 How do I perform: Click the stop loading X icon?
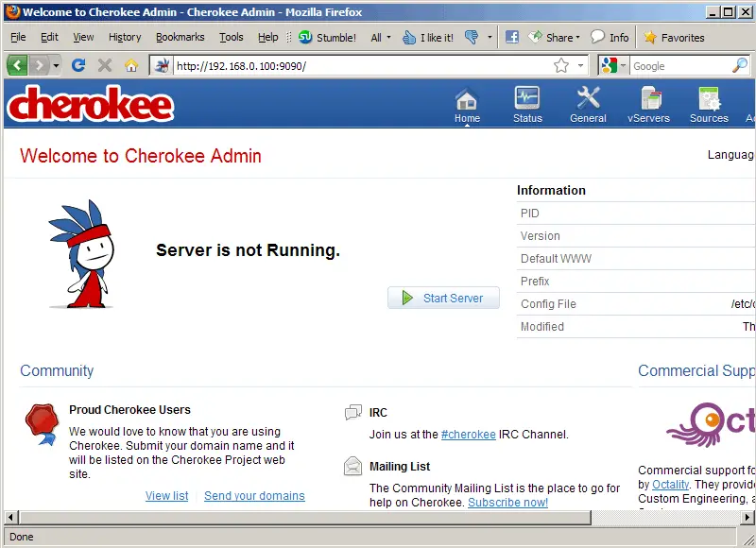click(x=105, y=65)
